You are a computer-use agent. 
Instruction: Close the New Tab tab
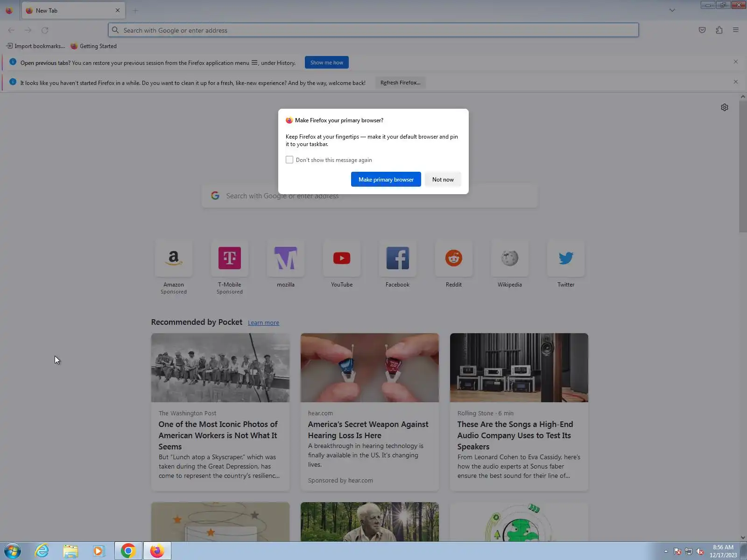click(x=118, y=10)
